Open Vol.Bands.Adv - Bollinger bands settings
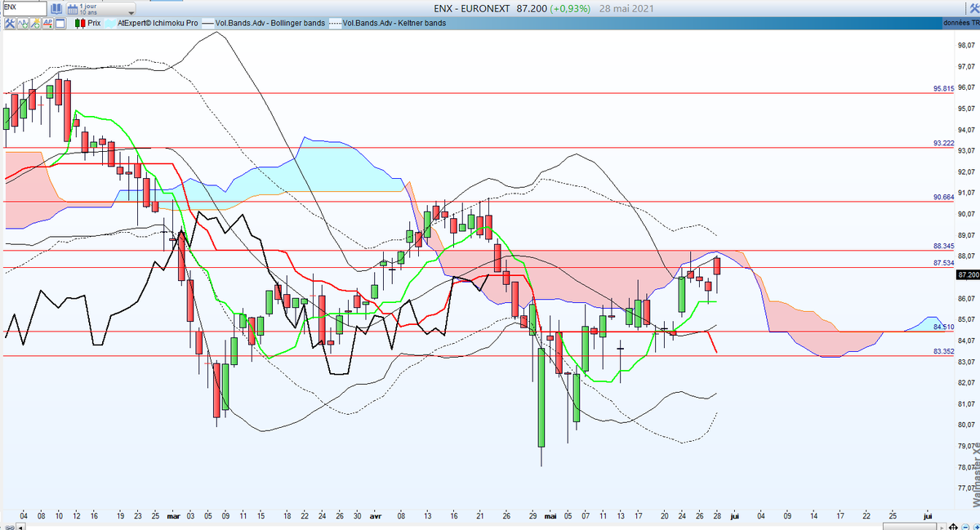 270,23
